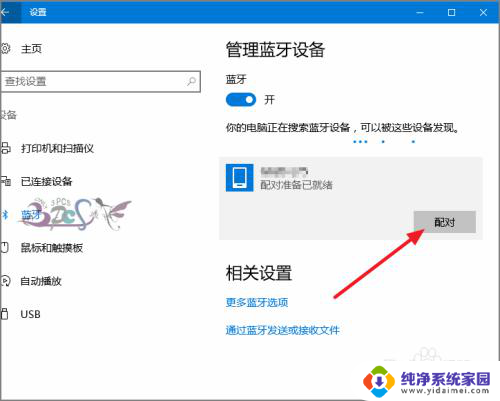Select 自动播放 in sidebar
The width and height of the screenshot is (500, 401).
[41, 281]
